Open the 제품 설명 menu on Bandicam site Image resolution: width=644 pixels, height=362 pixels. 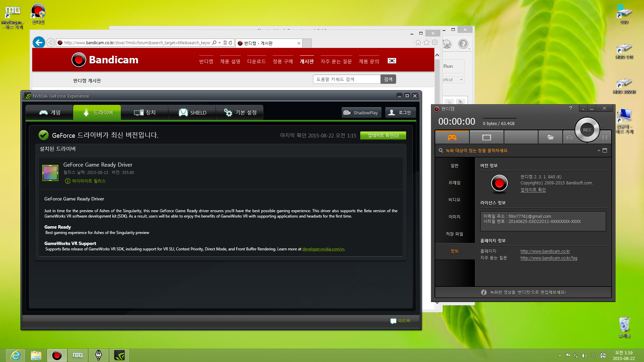230,61
